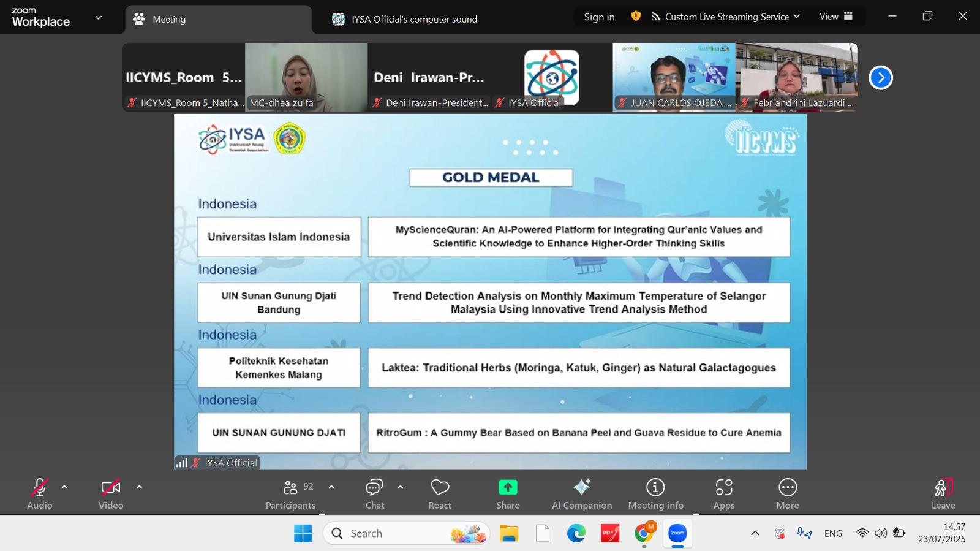
Task: Unmute microphone with the Audio button
Action: tap(40, 493)
